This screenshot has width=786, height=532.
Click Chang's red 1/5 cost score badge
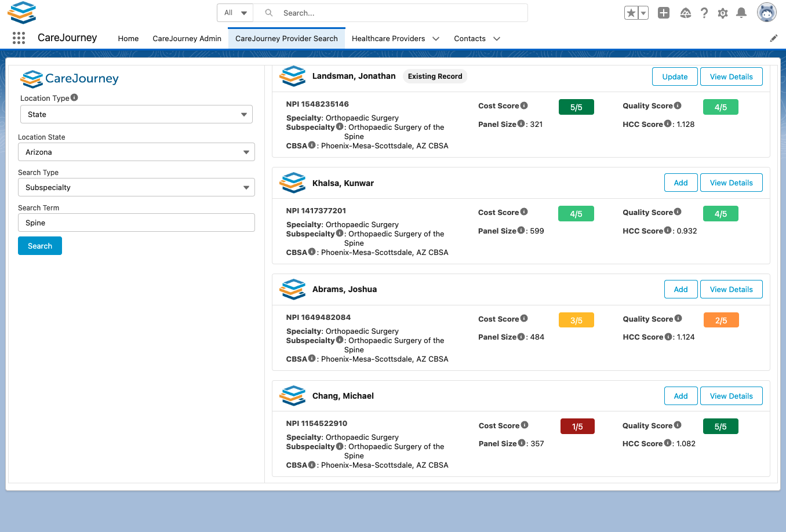pos(577,427)
